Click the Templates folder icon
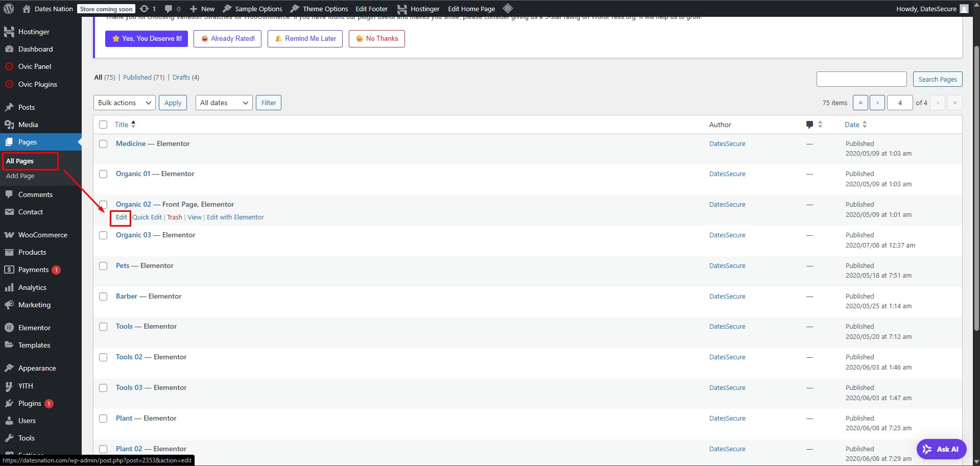Screen dimensions: 980x466 (x=9, y=345)
